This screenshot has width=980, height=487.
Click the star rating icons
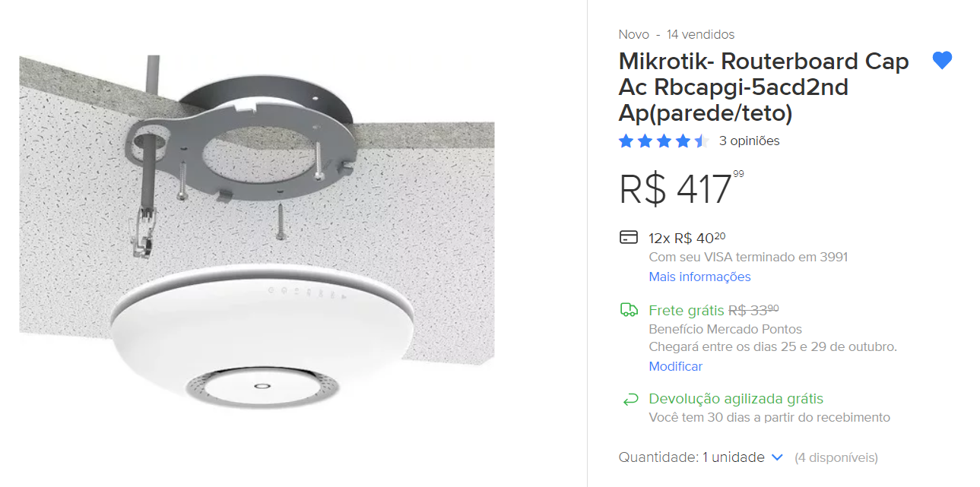(664, 141)
